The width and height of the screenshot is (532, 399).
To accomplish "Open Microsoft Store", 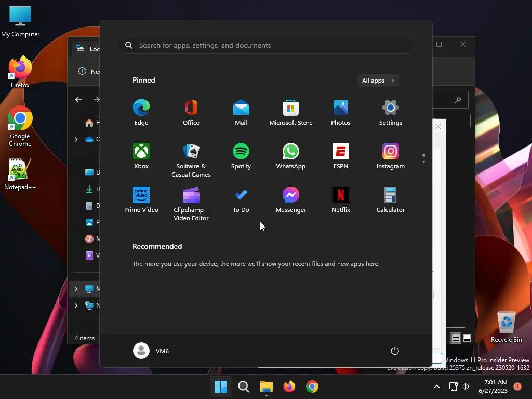I will [291, 112].
